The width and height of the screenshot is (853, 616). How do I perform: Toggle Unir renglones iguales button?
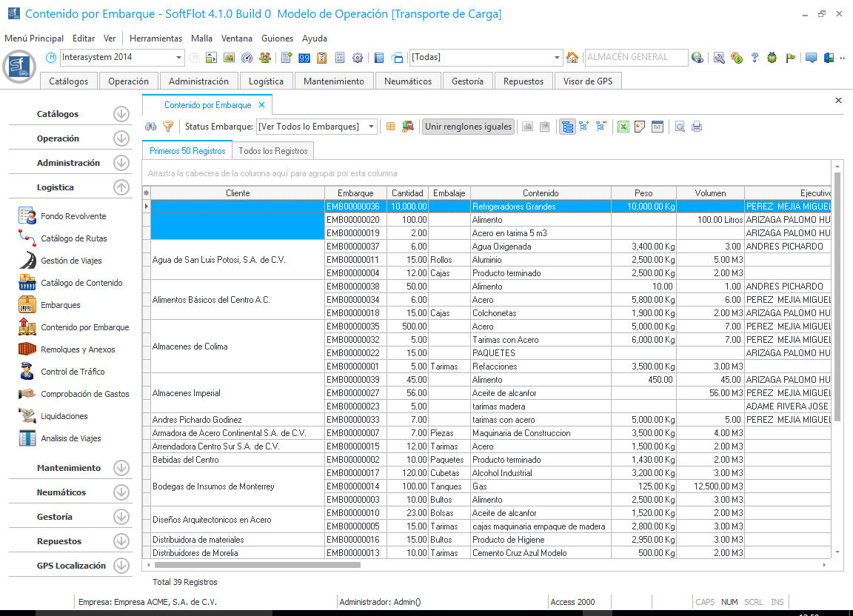click(x=468, y=127)
